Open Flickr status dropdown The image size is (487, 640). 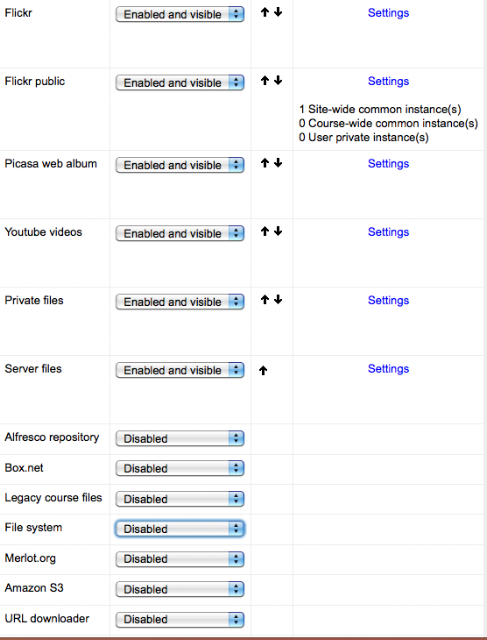point(180,14)
